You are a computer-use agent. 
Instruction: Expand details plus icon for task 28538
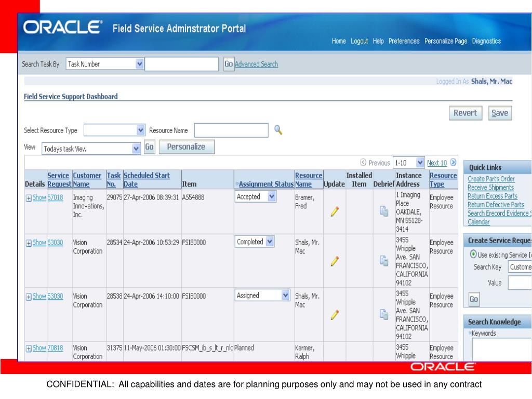[29, 297]
